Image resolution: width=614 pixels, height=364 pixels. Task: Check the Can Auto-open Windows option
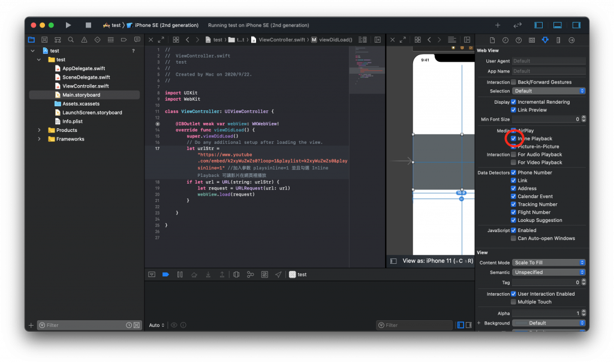(513, 238)
